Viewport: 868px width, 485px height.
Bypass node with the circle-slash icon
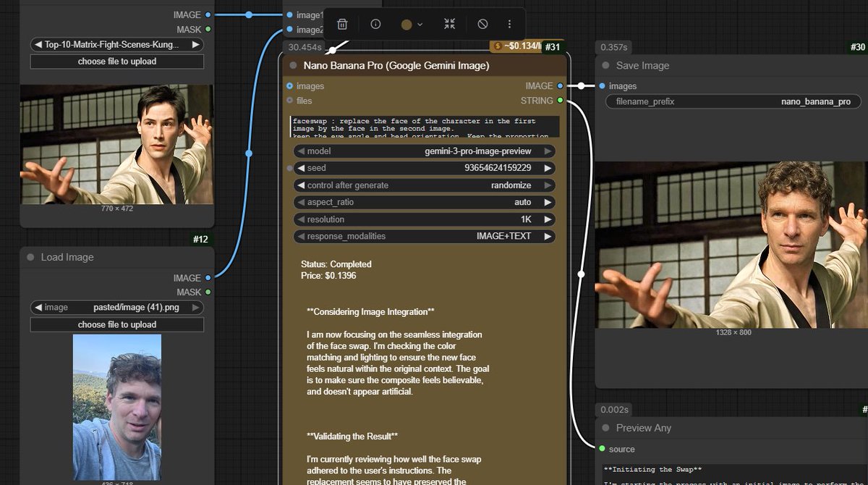pyautogui.click(x=482, y=24)
